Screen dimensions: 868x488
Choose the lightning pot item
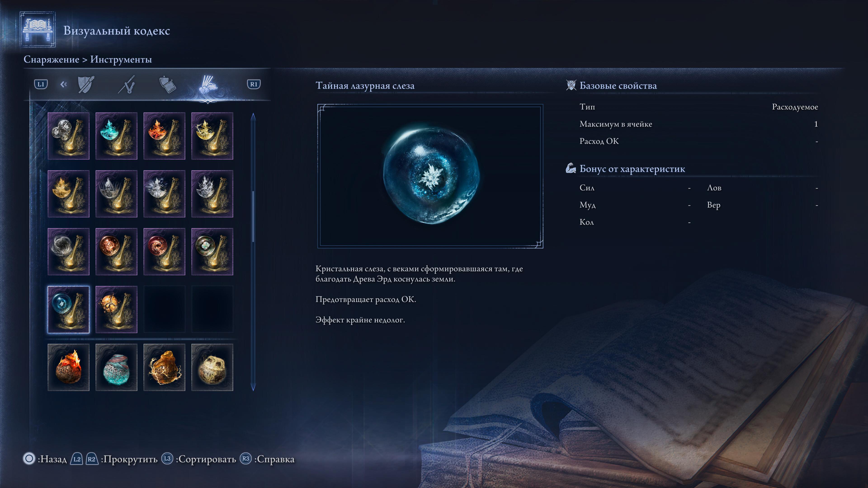tap(164, 367)
